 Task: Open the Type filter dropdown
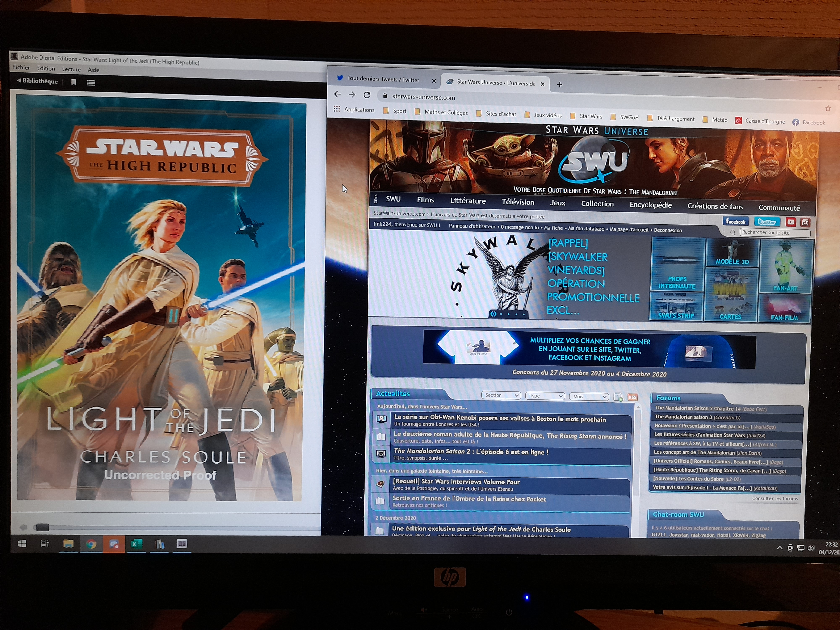pos(545,396)
